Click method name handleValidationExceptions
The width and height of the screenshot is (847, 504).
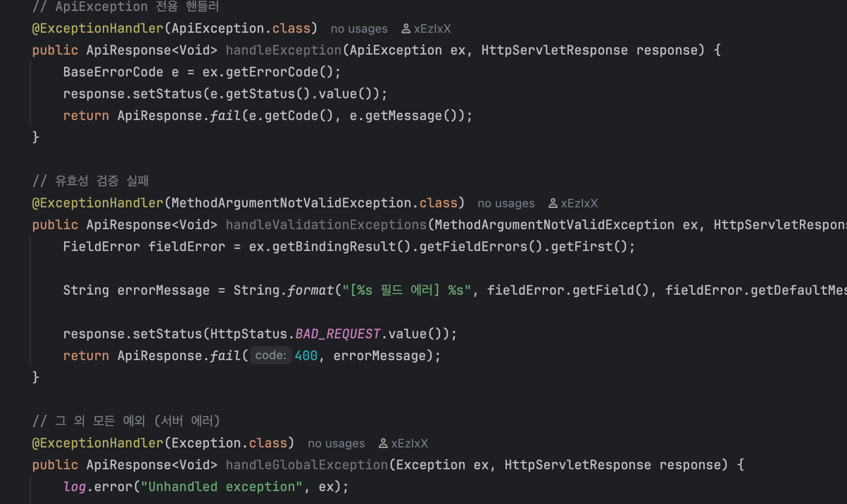pos(326,225)
